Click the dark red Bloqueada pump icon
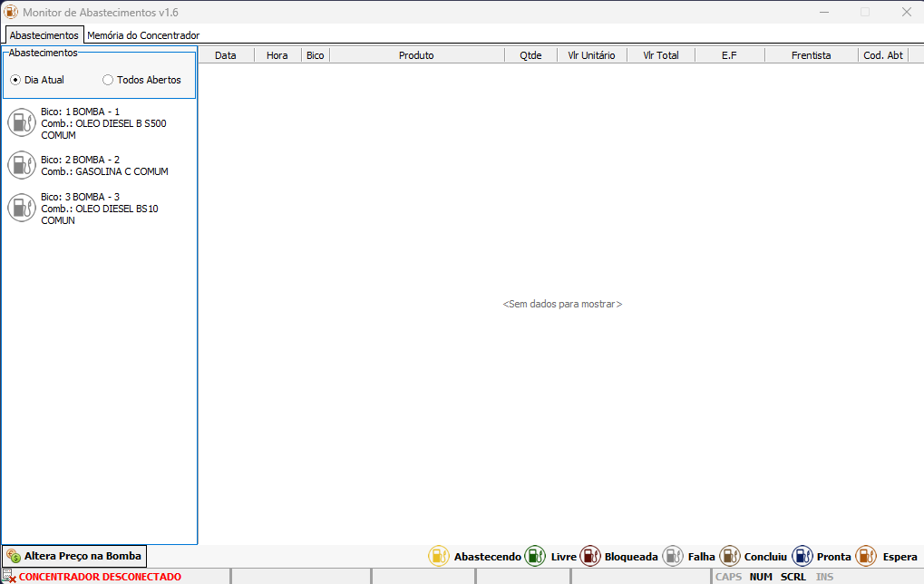This screenshot has height=584, width=924. tap(590, 556)
